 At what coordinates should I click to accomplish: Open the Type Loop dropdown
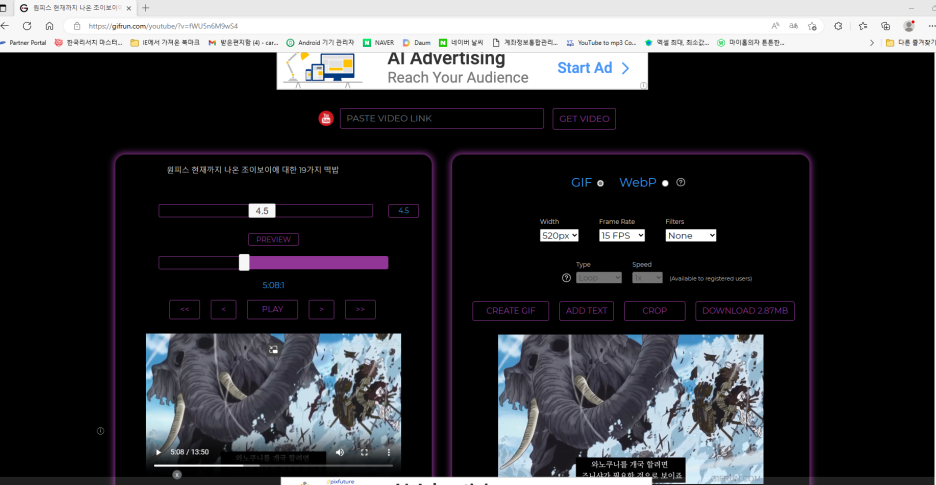pos(599,278)
